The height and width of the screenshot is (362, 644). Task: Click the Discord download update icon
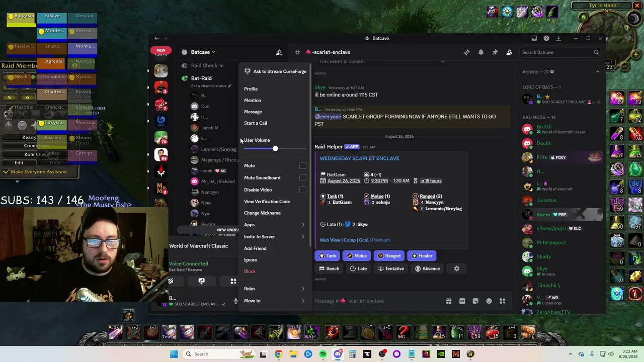558,38
